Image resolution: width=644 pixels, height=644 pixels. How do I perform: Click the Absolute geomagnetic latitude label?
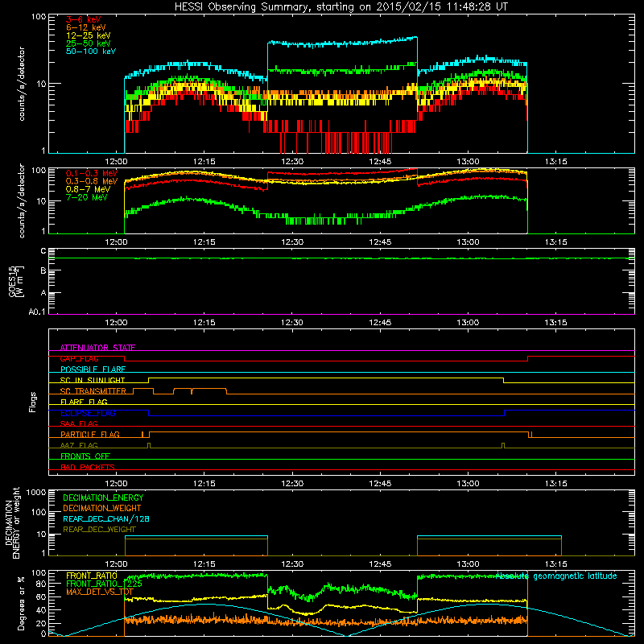(556, 576)
